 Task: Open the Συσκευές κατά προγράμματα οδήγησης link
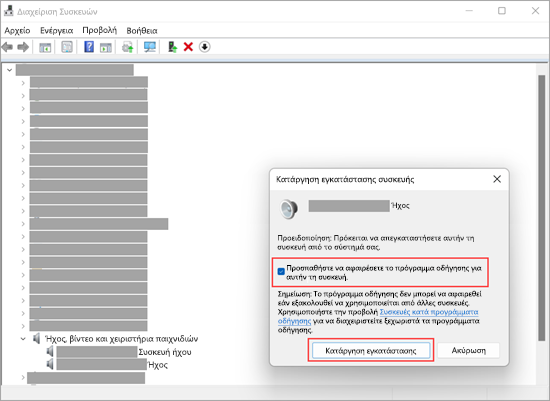[x=378, y=316]
